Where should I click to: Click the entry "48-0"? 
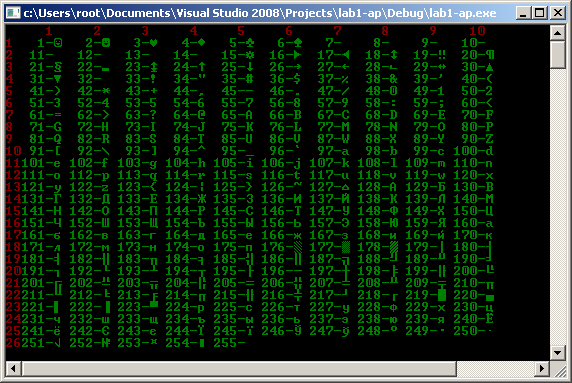381,91
